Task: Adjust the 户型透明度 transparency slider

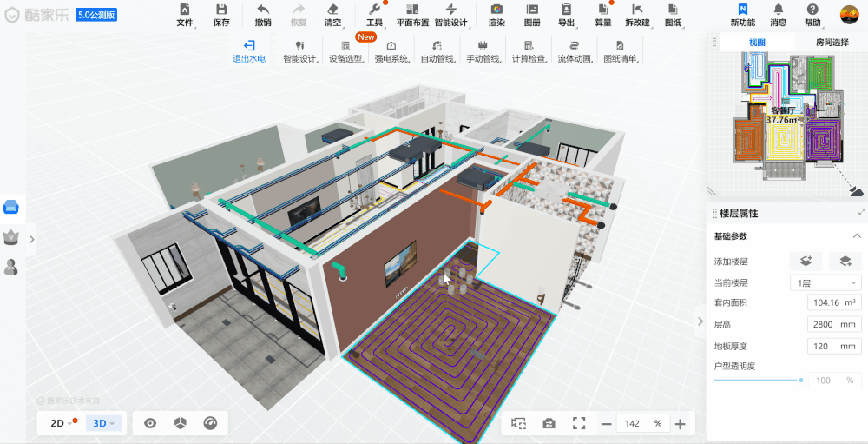Action: click(799, 381)
